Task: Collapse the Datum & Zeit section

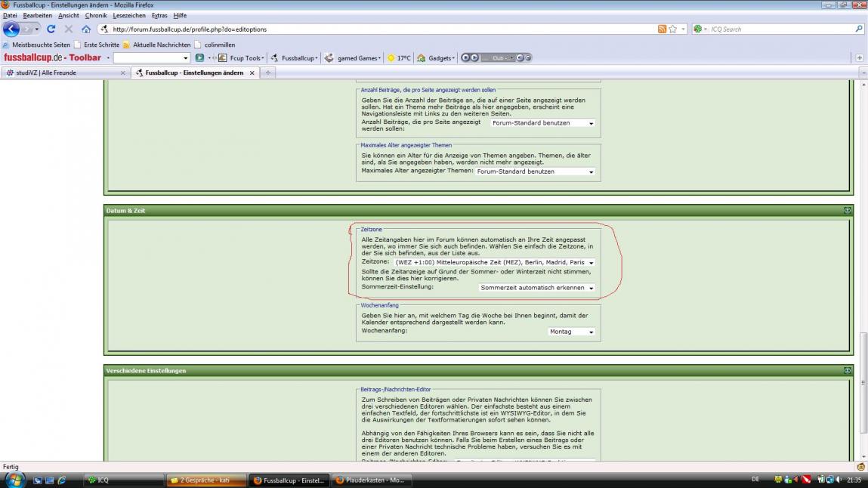Action: click(848, 211)
